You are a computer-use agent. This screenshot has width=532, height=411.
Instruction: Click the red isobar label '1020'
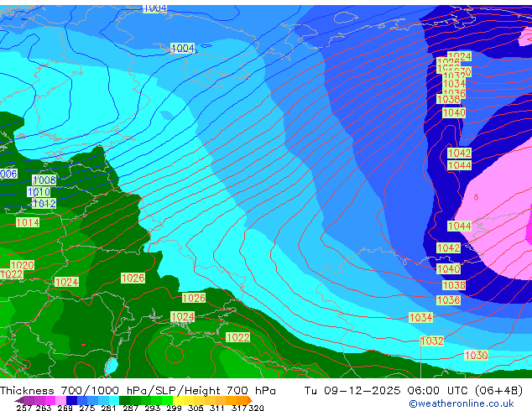click(23, 265)
